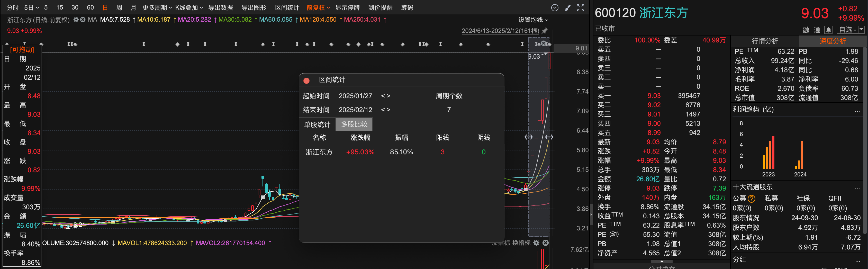Close the 区间统计 dialog with red dot
The height and width of the screenshot is (269, 868).
click(306, 80)
